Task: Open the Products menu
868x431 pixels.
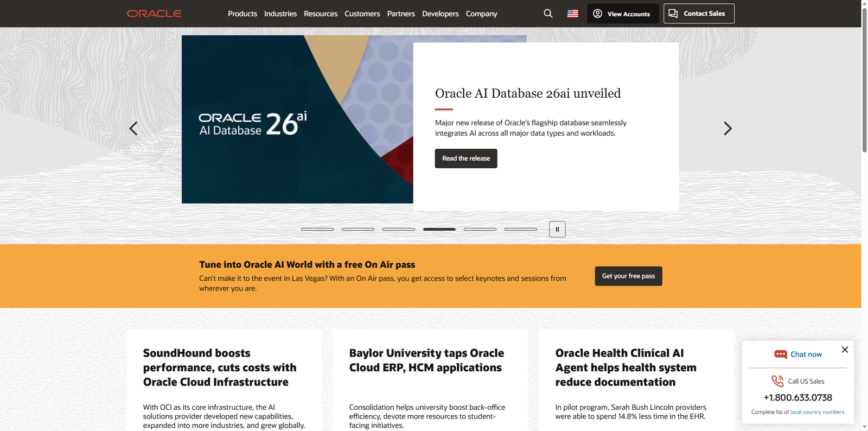Action: click(x=242, y=14)
